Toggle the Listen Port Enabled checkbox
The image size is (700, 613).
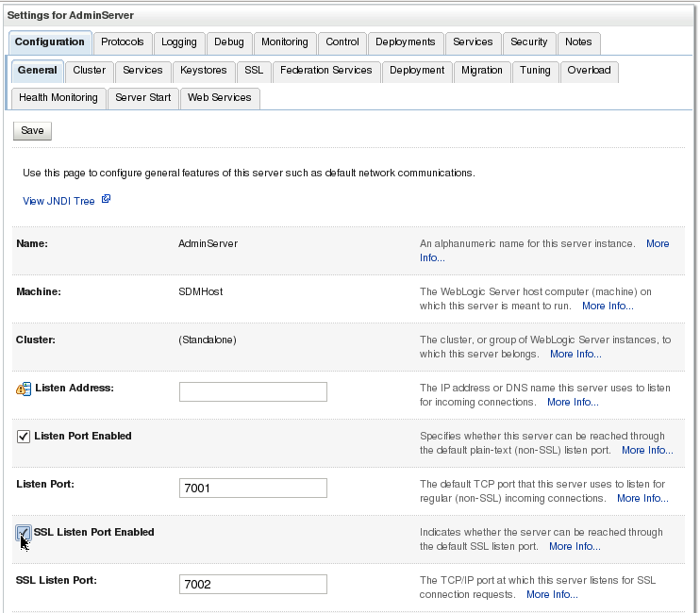pyautogui.click(x=24, y=437)
